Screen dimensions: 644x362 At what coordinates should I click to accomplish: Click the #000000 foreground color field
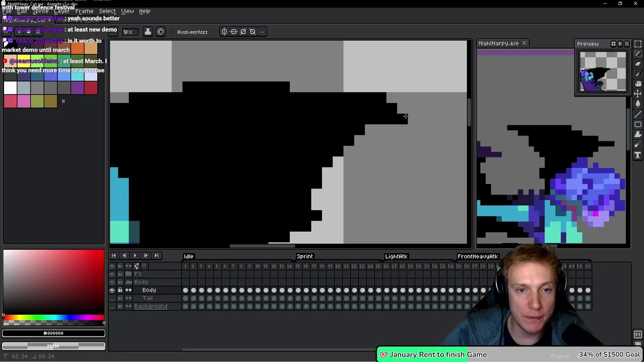click(x=53, y=333)
